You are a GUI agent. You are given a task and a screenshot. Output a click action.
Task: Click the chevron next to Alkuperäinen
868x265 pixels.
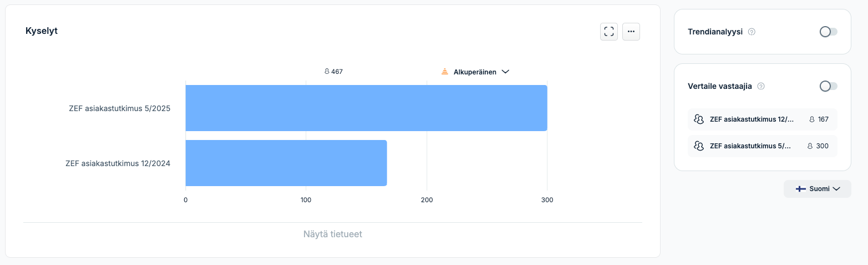pos(505,72)
